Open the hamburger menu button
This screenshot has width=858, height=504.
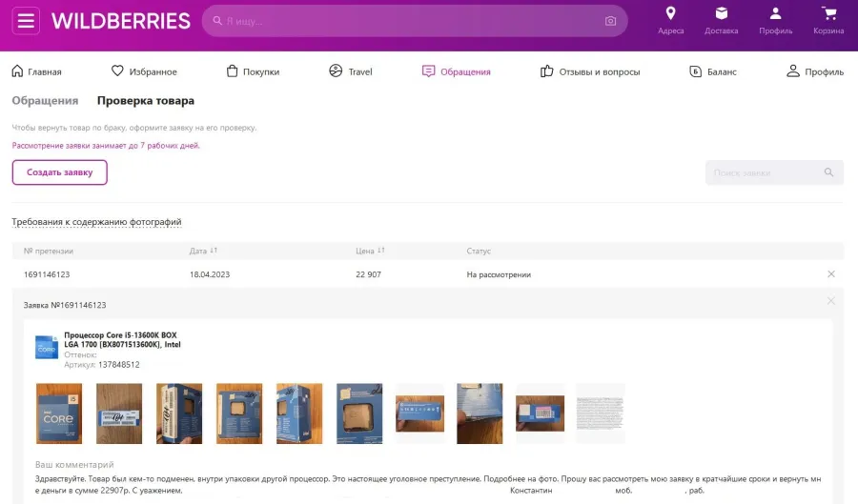click(x=26, y=21)
